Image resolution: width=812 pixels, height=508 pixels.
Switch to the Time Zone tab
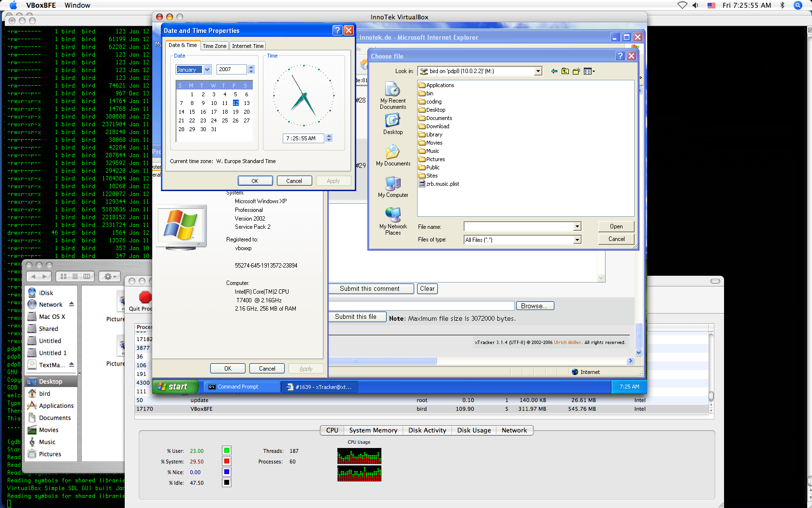pyautogui.click(x=214, y=46)
